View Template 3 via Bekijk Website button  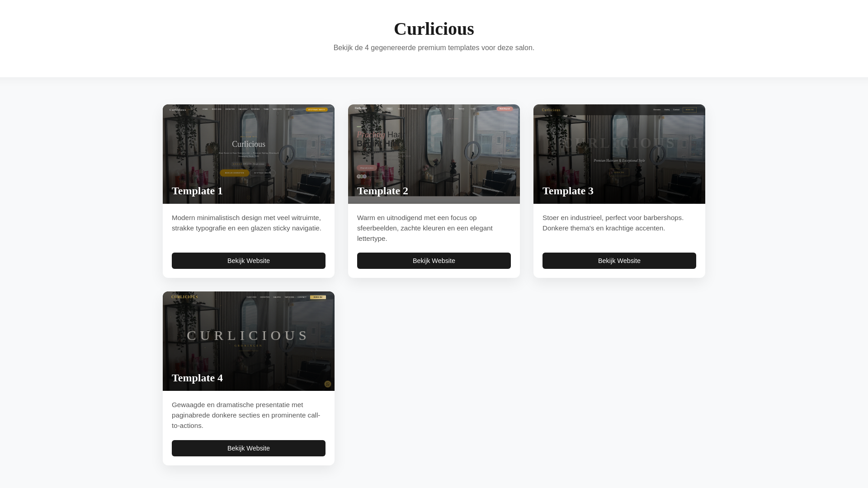619,261
